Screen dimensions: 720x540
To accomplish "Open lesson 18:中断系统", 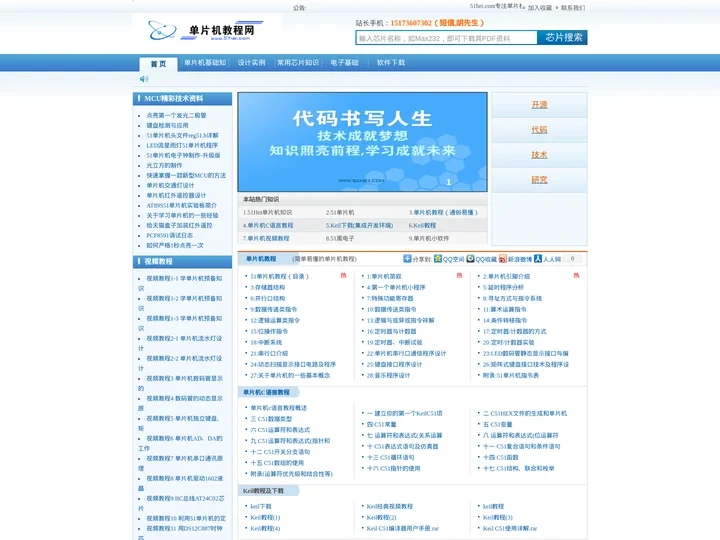I will (266, 343).
